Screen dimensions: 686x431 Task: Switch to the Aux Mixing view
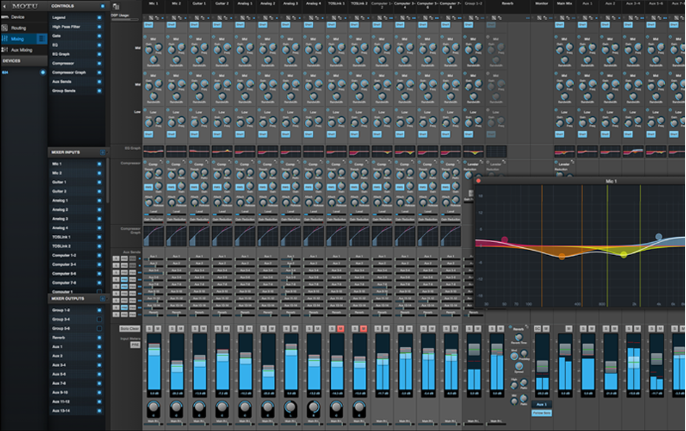click(x=21, y=49)
